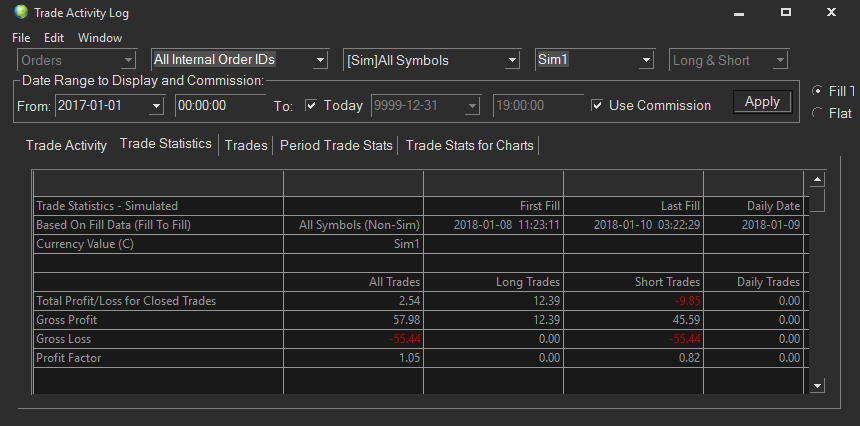The height and width of the screenshot is (426, 860).
Task: Switch to the Period Trade Stats tab
Action: tap(336, 145)
